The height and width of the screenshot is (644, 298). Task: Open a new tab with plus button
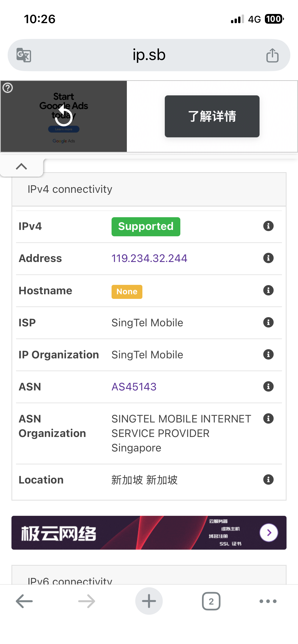pos(149,601)
